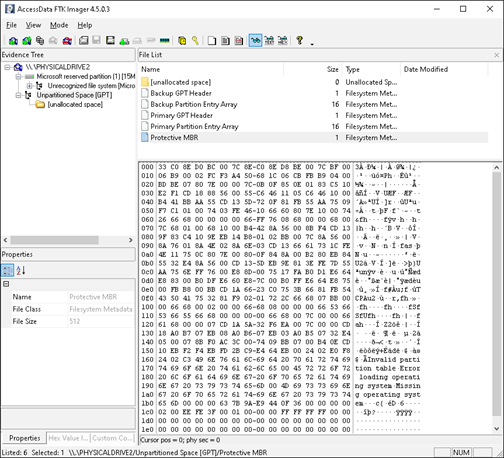This screenshot has width=504, height=458.
Task: Sort file list by Size column
Action: [313, 69]
